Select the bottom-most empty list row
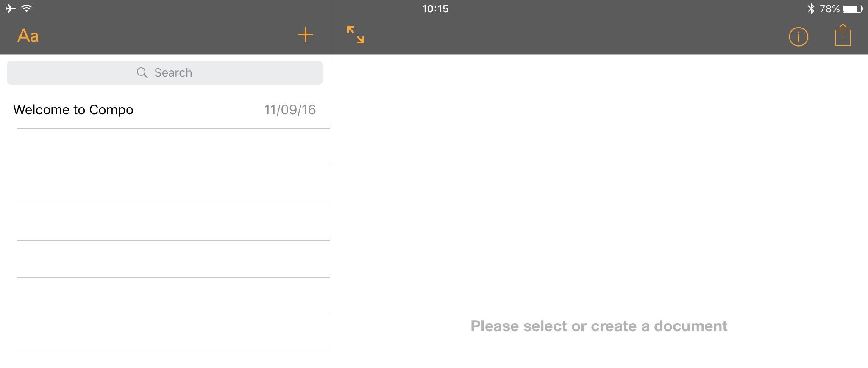This screenshot has height=368, width=868. point(165,360)
